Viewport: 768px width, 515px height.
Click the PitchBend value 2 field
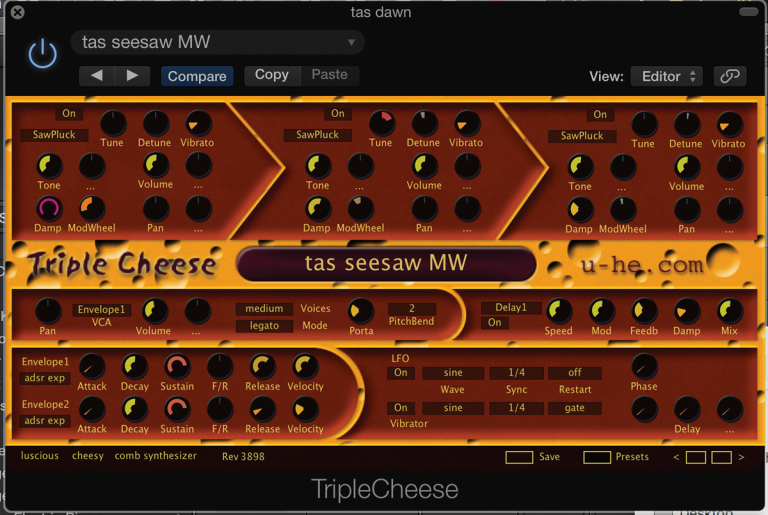tap(411, 309)
